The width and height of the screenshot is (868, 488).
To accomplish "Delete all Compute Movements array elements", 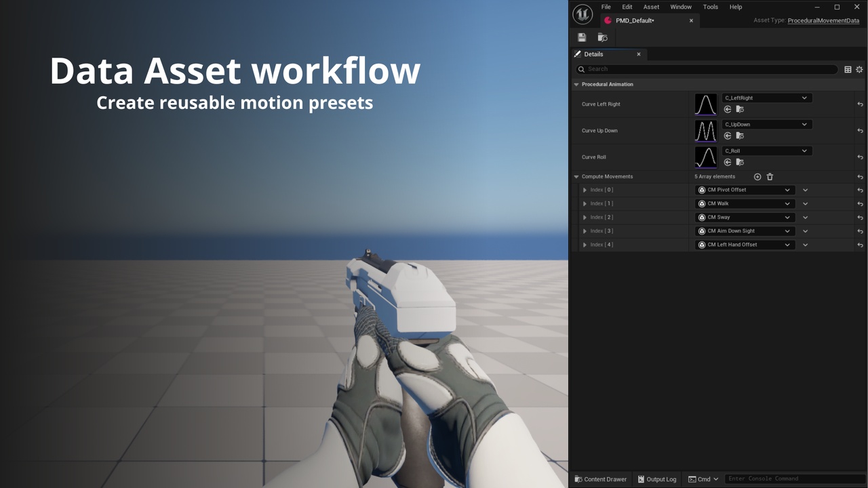I will (x=770, y=177).
